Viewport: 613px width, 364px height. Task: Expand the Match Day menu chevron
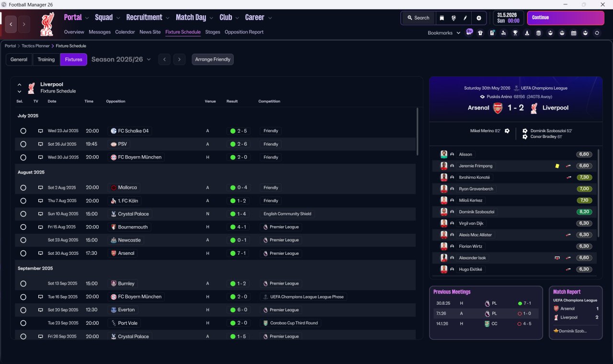coord(211,18)
